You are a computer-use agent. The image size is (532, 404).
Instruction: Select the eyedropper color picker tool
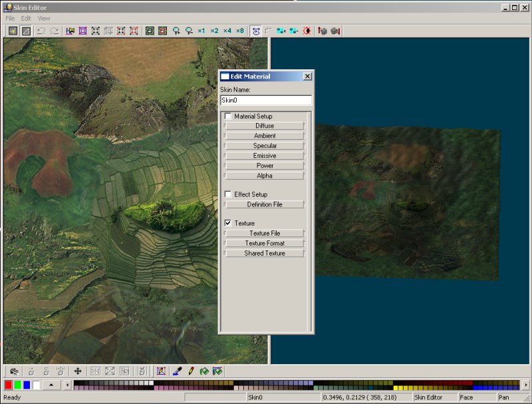tap(177, 371)
